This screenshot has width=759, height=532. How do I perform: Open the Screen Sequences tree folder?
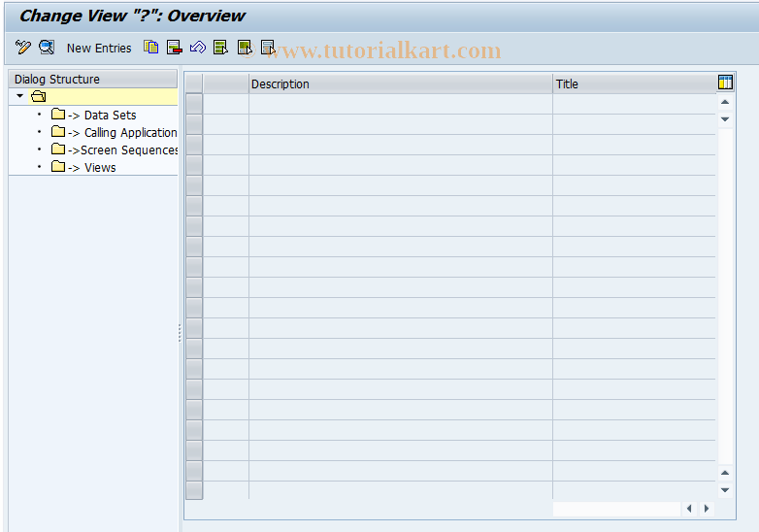[x=123, y=150]
